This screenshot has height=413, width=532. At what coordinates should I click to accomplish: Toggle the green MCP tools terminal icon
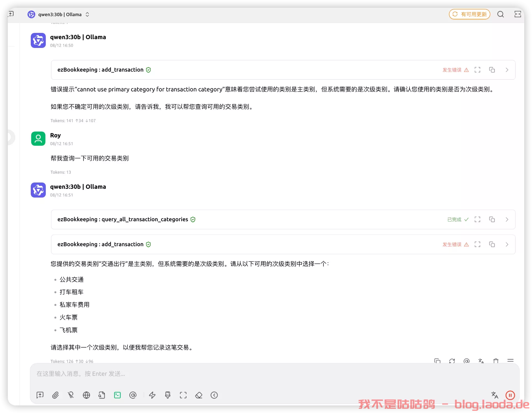tap(117, 395)
